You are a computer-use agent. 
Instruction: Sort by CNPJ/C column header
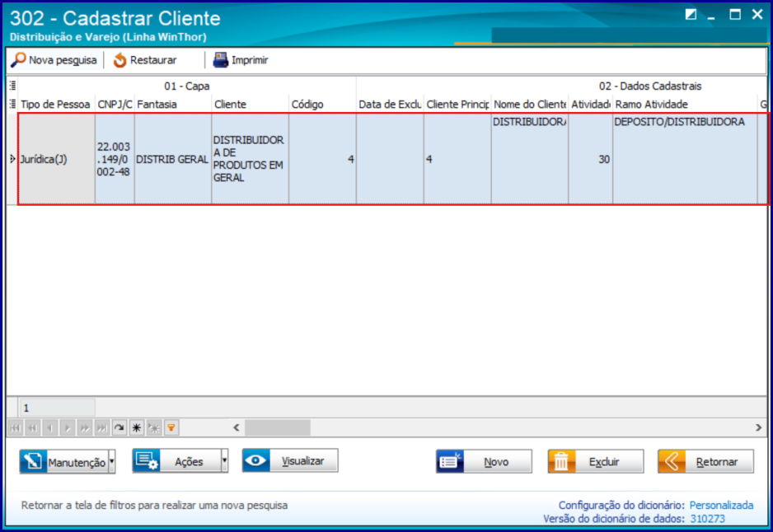coord(115,104)
